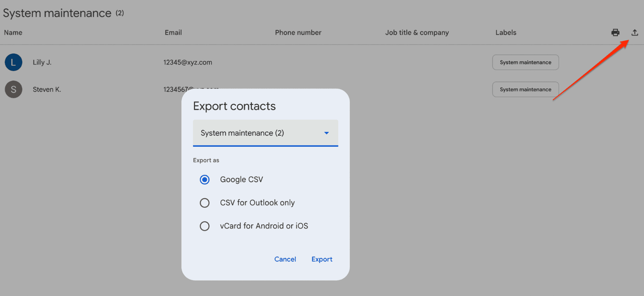The width and height of the screenshot is (644, 296).
Task: Select vCard for Android or iOS
Action: point(205,226)
